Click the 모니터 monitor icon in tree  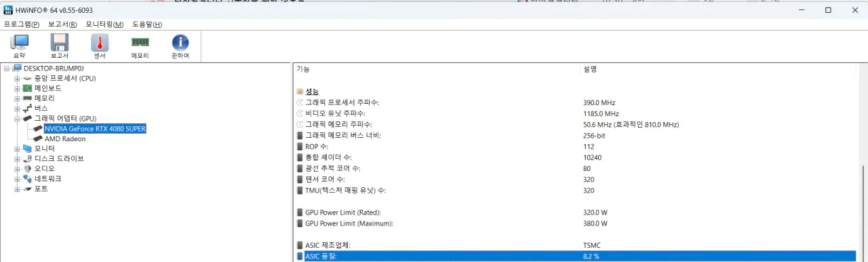[27, 148]
